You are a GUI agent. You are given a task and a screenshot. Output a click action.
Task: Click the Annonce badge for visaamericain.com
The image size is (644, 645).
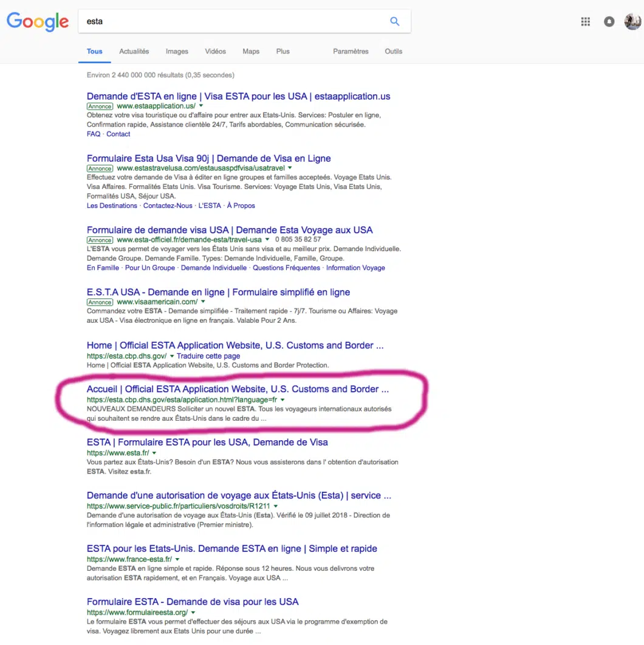(100, 302)
